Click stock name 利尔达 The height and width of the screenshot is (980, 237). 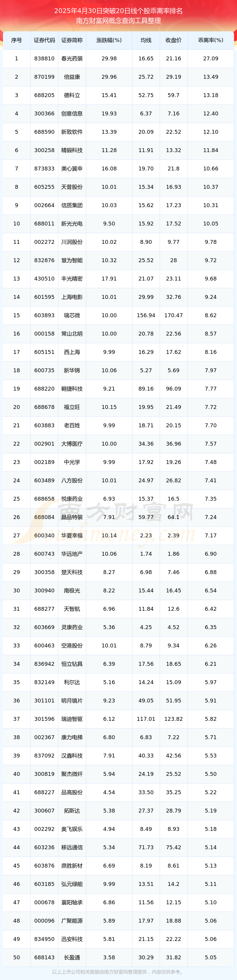72,683
